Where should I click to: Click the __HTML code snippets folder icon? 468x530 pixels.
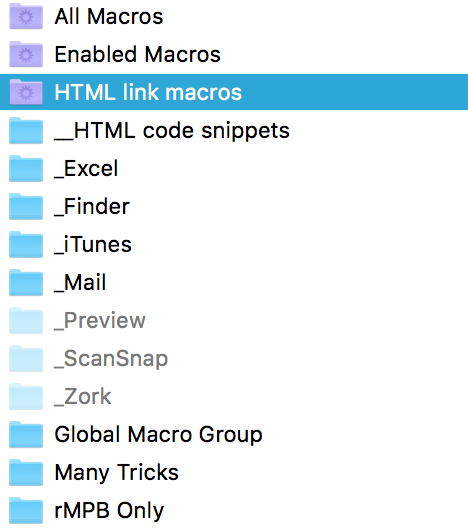(26, 130)
